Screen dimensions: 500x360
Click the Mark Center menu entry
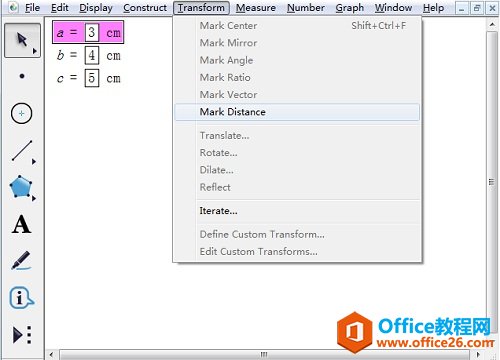[x=297, y=26]
